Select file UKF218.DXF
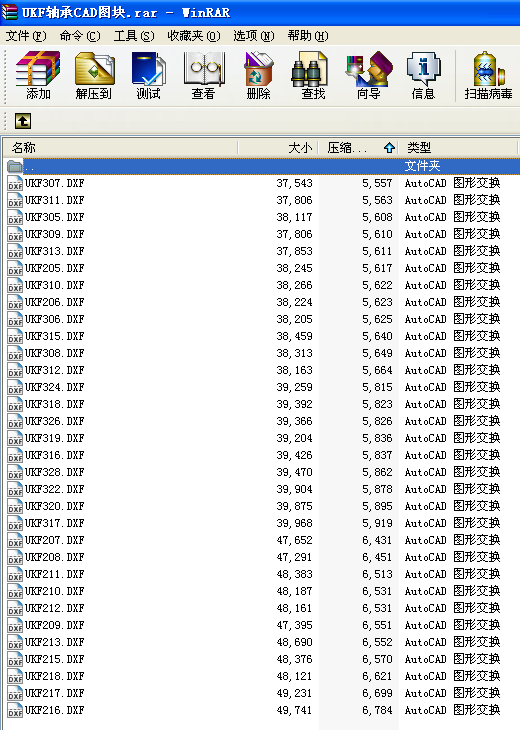 tap(55, 676)
